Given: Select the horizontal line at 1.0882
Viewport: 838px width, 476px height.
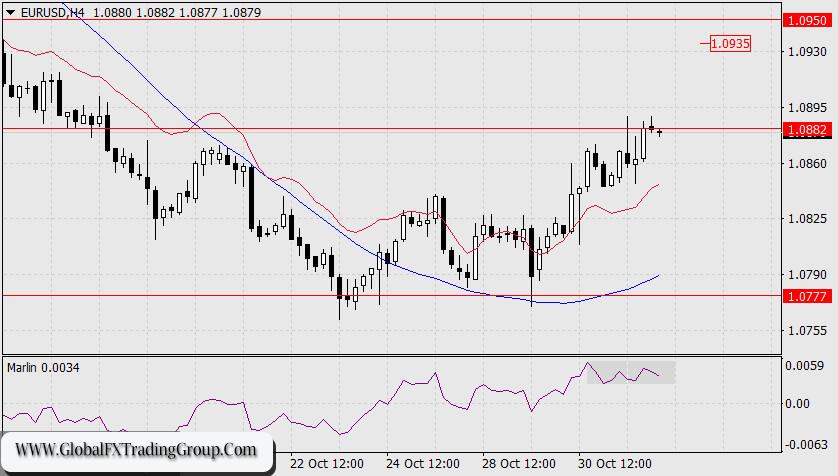Looking at the screenshot, I should (392, 129).
